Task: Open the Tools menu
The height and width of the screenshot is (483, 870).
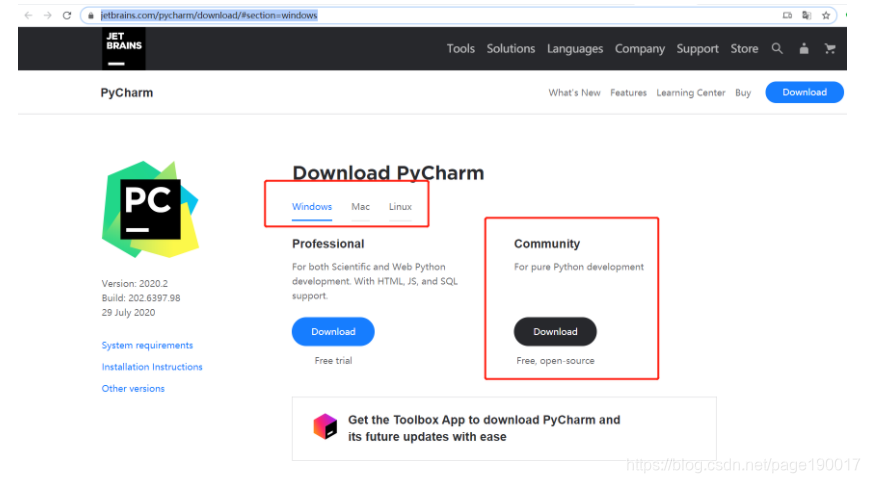Action: pos(461,49)
